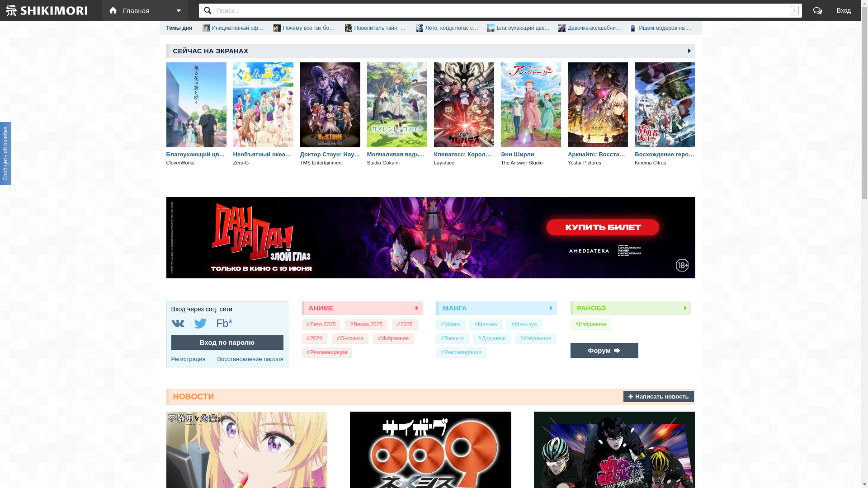The height and width of the screenshot is (488, 868).
Task: Open the Clevatess poster
Action: tap(464, 105)
